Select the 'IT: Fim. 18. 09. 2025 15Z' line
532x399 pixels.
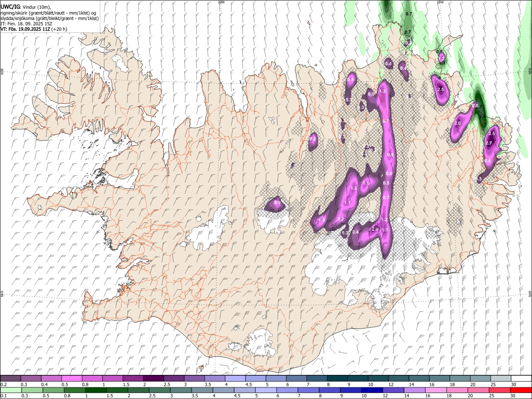(x=26, y=24)
